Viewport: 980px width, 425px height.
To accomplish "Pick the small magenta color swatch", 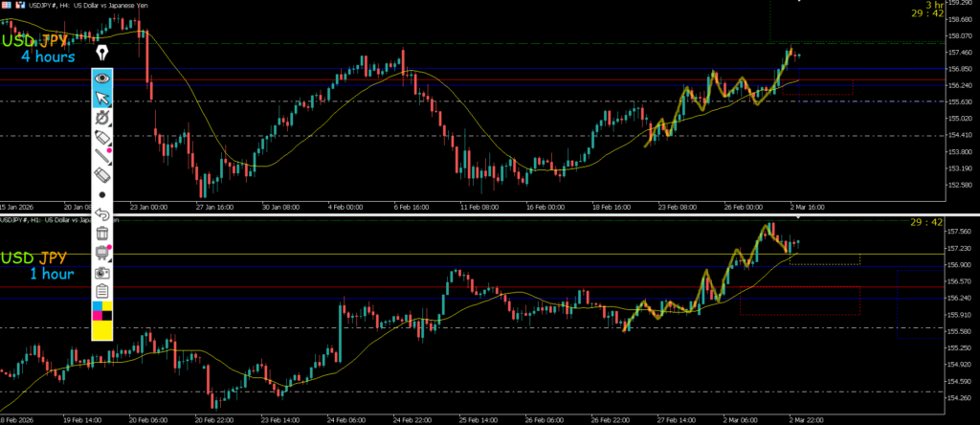I will coord(97,314).
